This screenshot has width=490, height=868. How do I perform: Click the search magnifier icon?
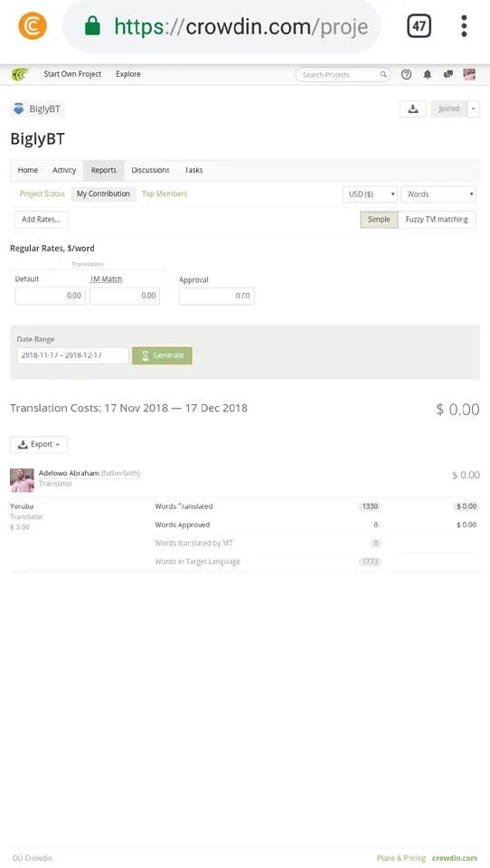pyautogui.click(x=383, y=74)
